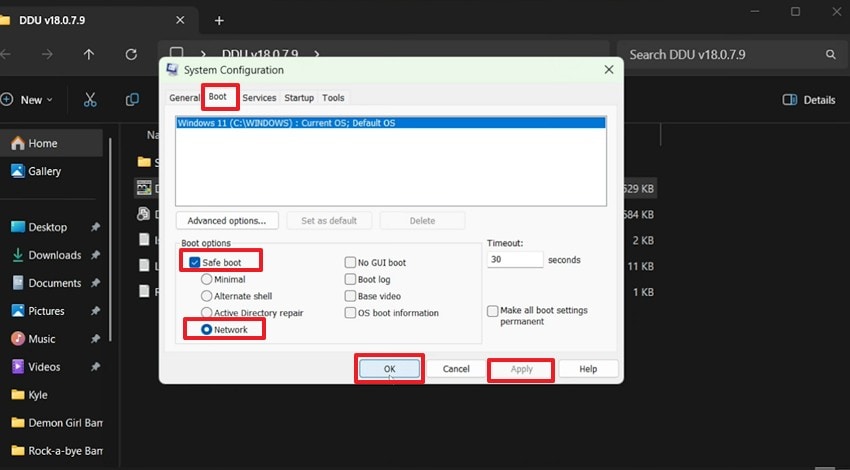Select the 2 KB file row
This screenshot has height=470, width=850.
tap(643, 240)
